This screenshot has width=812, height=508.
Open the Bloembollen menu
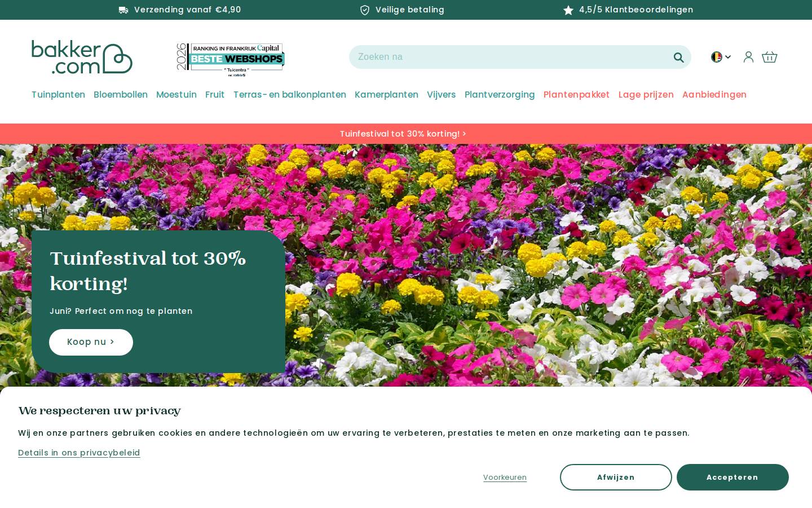(x=121, y=95)
